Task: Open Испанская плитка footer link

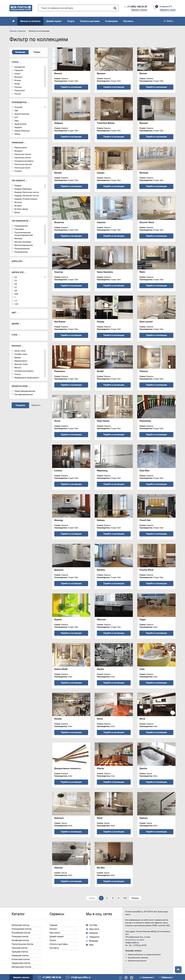Action: (x=21, y=925)
